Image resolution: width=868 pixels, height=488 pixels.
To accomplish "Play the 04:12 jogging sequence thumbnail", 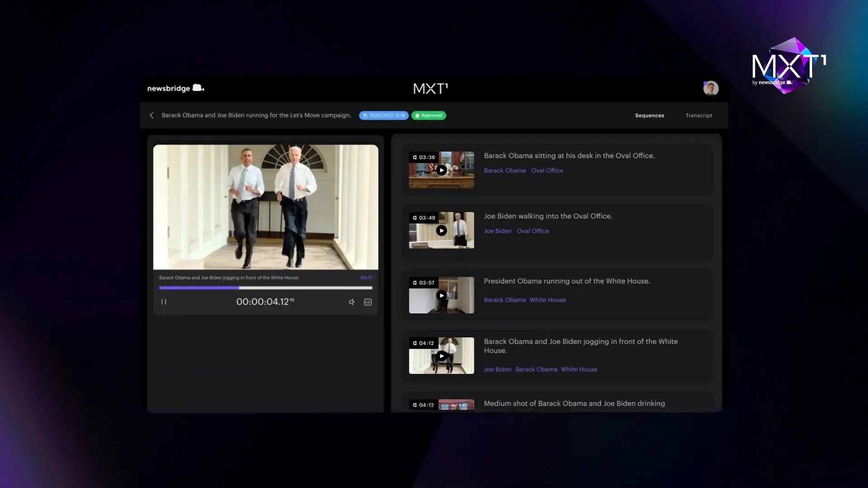I will (442, 356).
